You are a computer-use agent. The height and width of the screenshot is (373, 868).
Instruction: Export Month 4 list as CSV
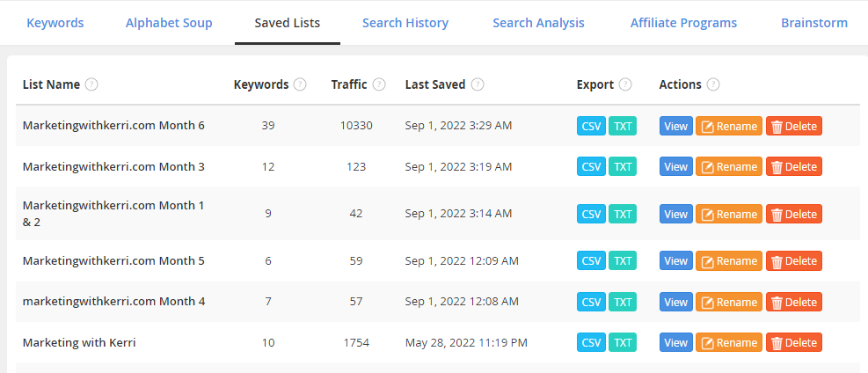591,302
